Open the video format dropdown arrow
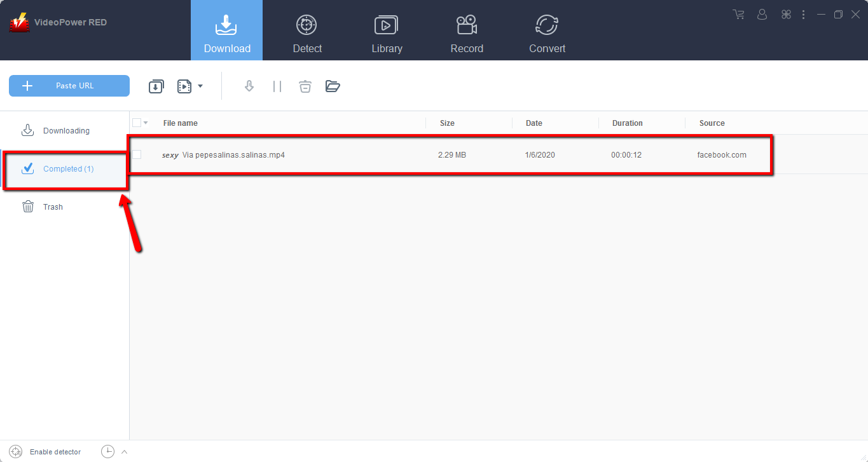 tap(200, 86)
